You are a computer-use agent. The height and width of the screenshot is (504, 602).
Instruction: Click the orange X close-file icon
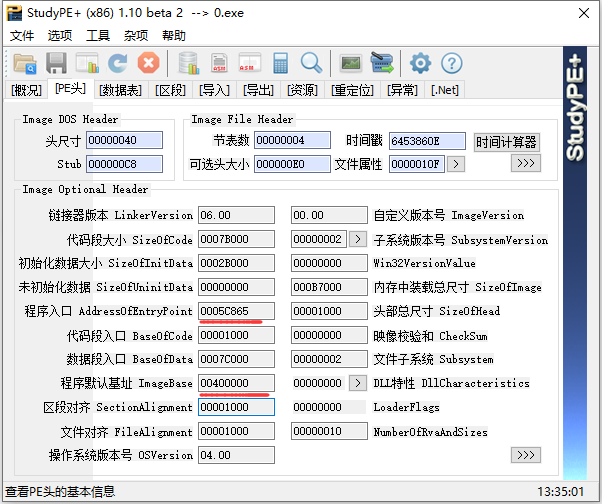(x=149, y=63)
